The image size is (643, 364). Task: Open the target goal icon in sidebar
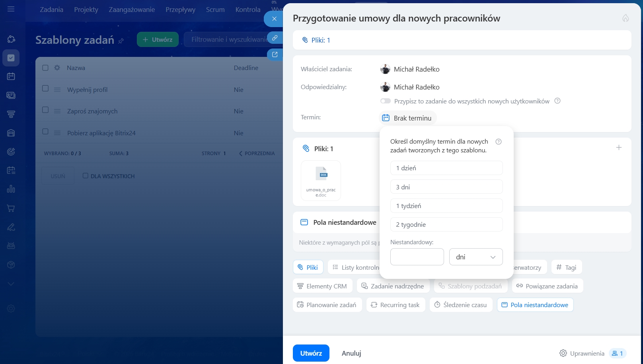[x=11, y=152]
